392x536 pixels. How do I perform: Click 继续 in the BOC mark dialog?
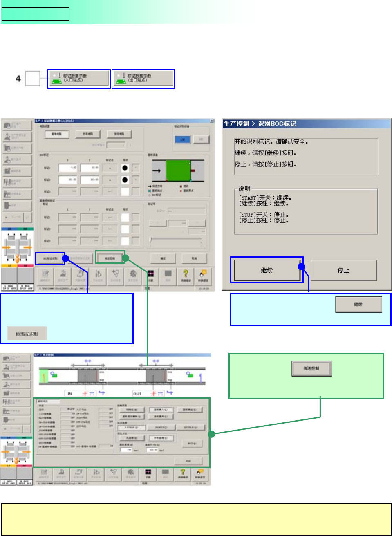coord(267,270)
